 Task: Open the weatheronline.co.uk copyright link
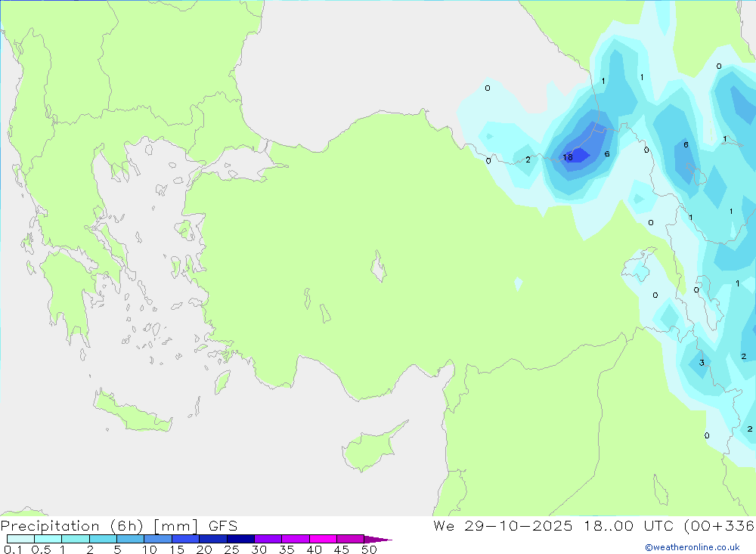[692, 547]
